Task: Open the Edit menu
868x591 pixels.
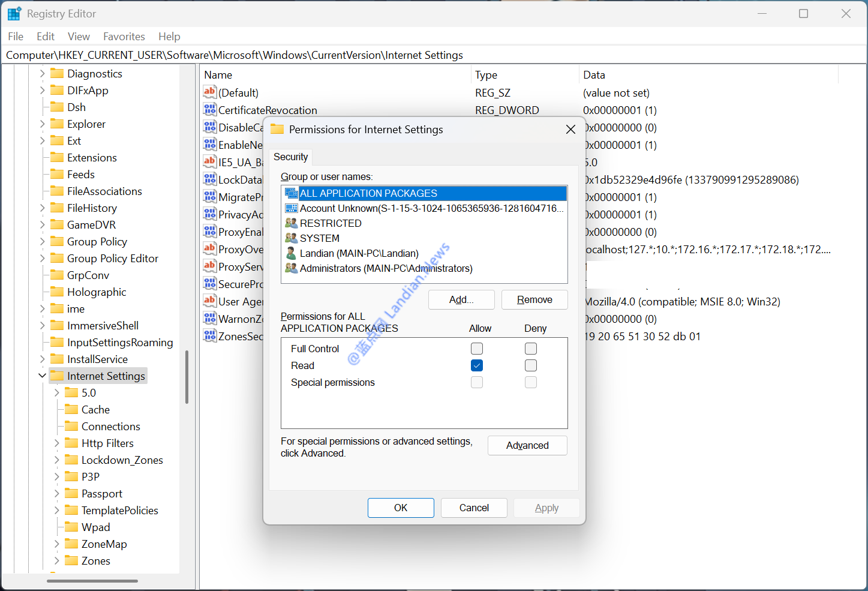Action: coord(46,37)
